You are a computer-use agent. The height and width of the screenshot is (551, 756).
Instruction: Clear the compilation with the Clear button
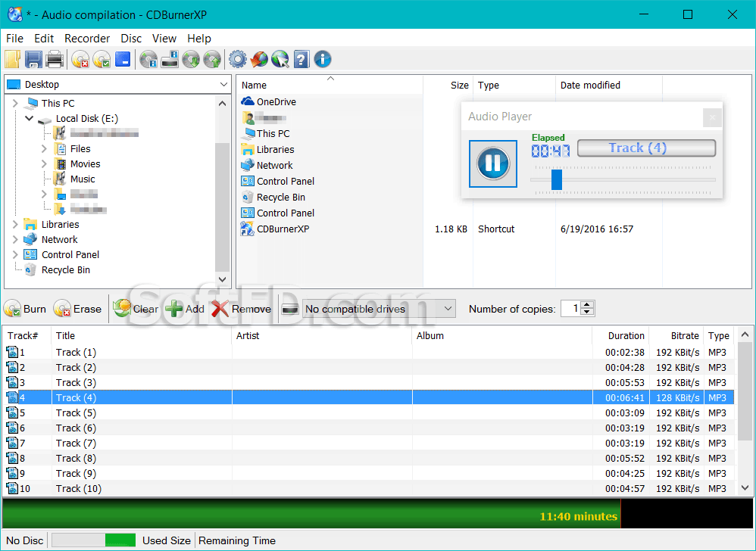point(136,309)
